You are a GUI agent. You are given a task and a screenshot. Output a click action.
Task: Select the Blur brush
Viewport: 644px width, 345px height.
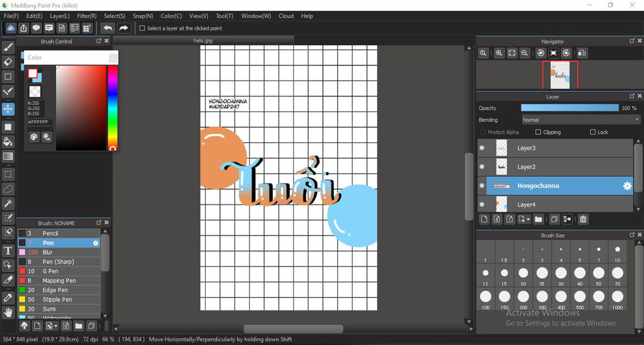pos(59,252)
